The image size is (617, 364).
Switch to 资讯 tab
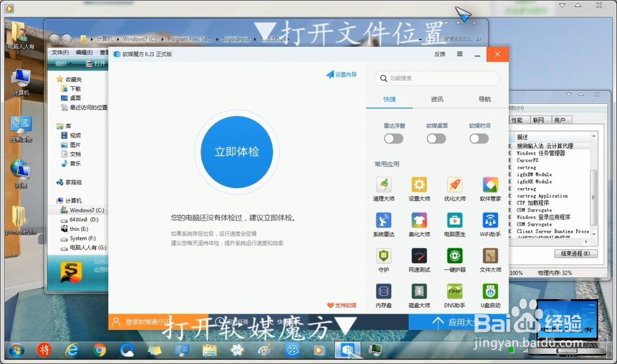point(437,99)
